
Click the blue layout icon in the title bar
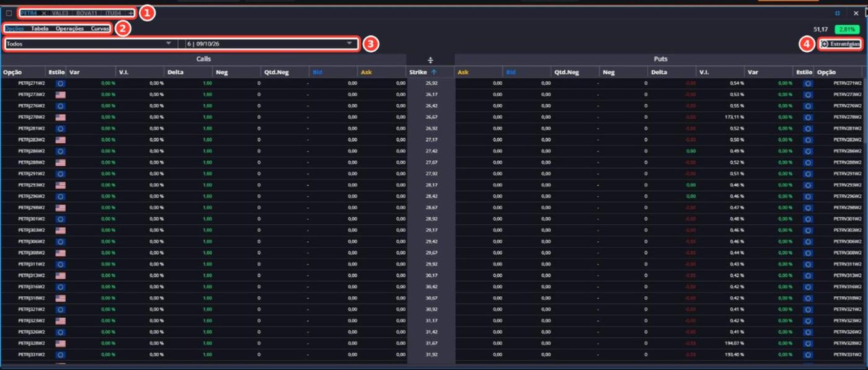838,12
